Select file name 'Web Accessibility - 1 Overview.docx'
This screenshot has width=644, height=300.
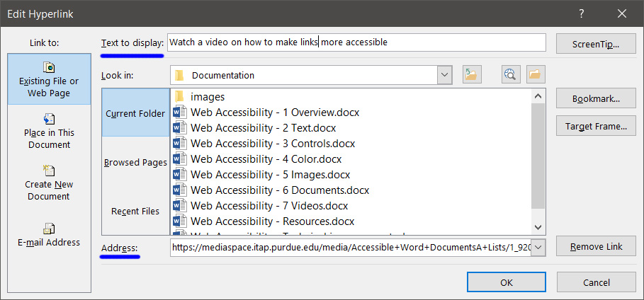(x=275, y=112)
